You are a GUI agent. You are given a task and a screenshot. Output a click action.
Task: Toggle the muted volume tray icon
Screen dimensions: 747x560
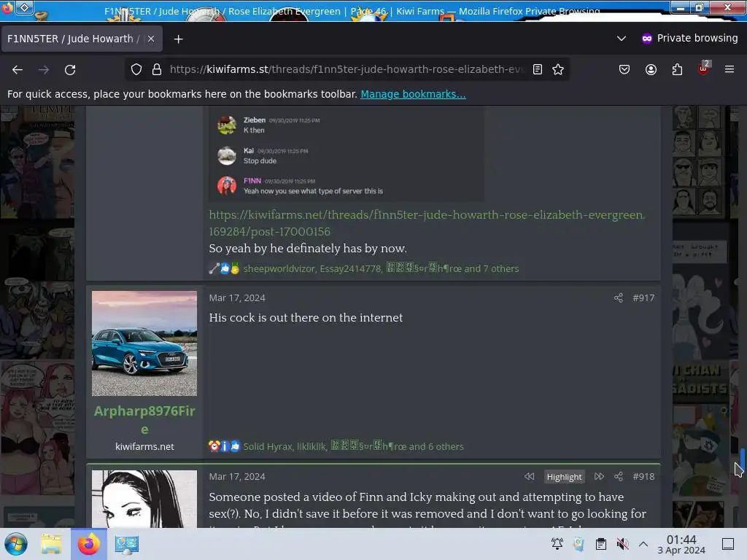pyautogui.click(x=622, y=544)
